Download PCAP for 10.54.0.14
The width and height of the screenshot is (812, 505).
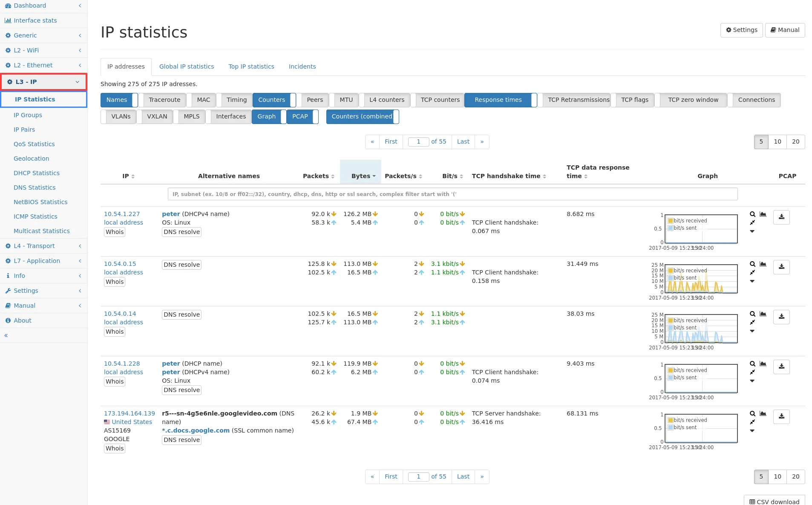(x=781, y=317)
